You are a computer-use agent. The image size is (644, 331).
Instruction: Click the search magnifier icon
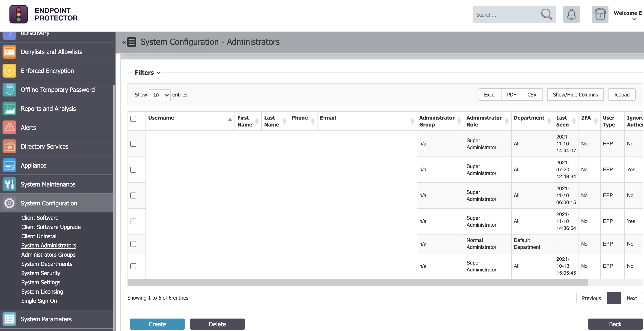[x=546, y=14]
